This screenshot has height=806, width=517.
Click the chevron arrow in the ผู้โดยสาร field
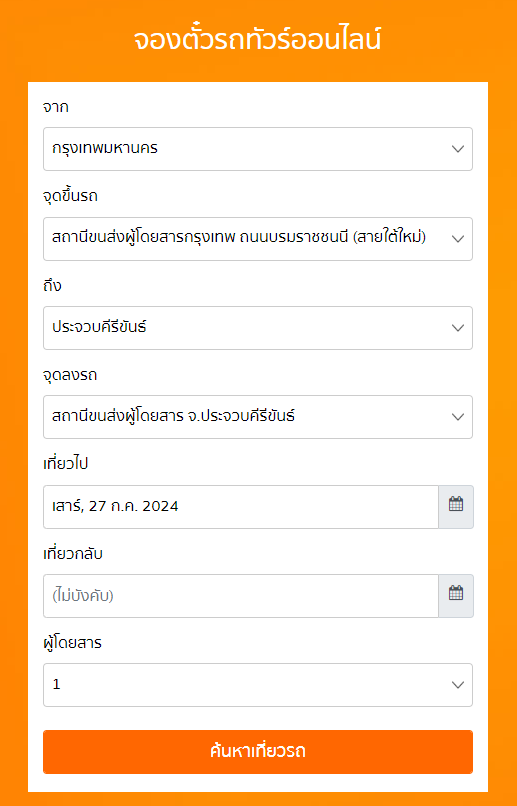pos(457,685)
